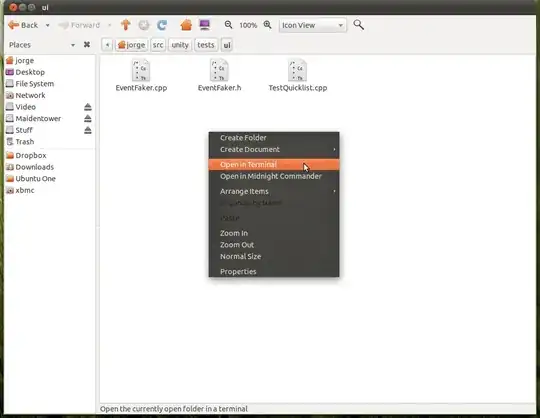Choose Zoom Out from context menu
The height and width of the screenshot is (418, 540).
pyautogui.click(x=274, y=245)
